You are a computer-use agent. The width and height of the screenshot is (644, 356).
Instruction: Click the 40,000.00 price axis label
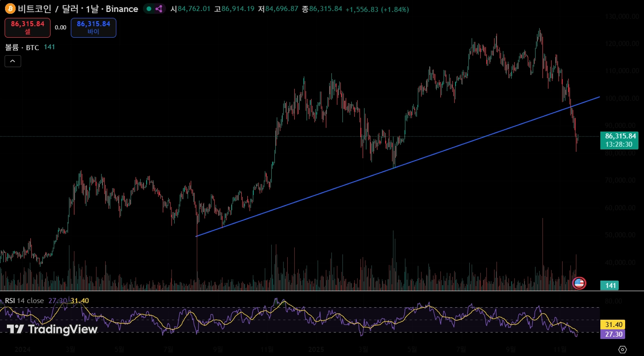click(x=620, y=263)
